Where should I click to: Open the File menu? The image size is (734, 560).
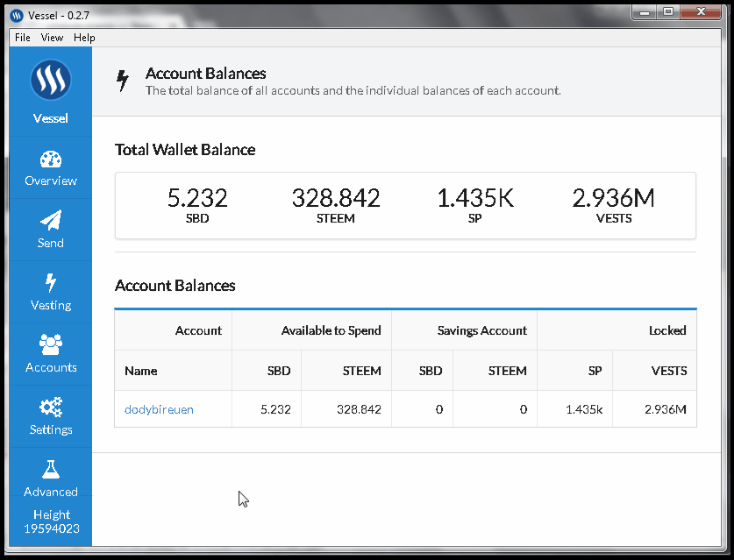tap(23, 38)
